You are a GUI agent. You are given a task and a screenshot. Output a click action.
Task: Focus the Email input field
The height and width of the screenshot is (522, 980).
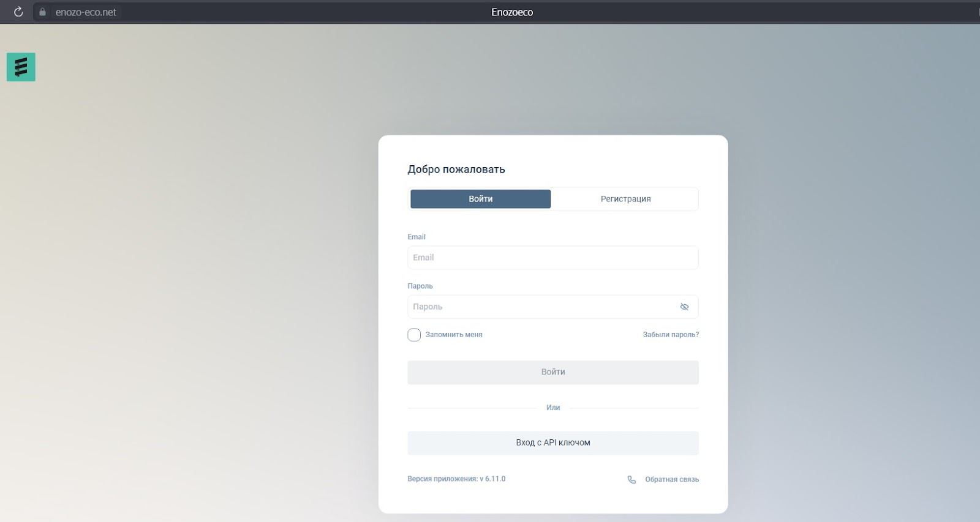[x=553, y=258]
